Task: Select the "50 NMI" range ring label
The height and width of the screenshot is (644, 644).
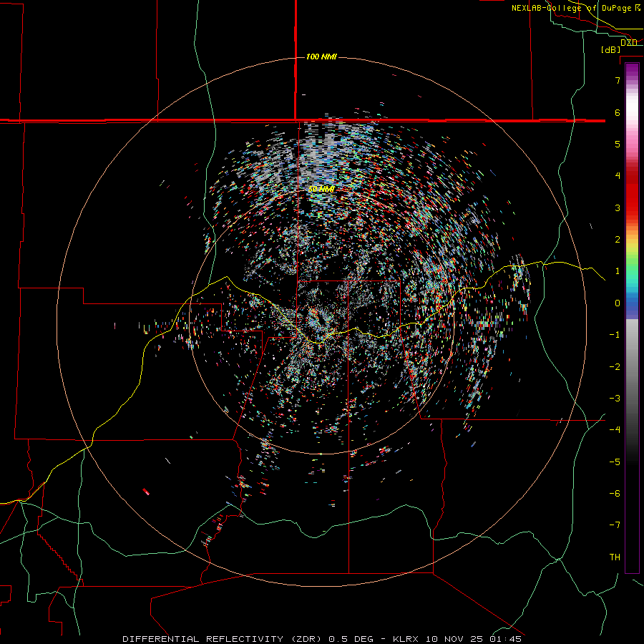Action: (x=321, y=189)
